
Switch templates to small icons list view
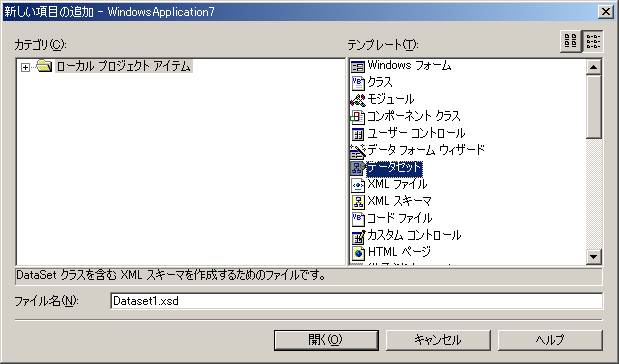coord(593,41)
